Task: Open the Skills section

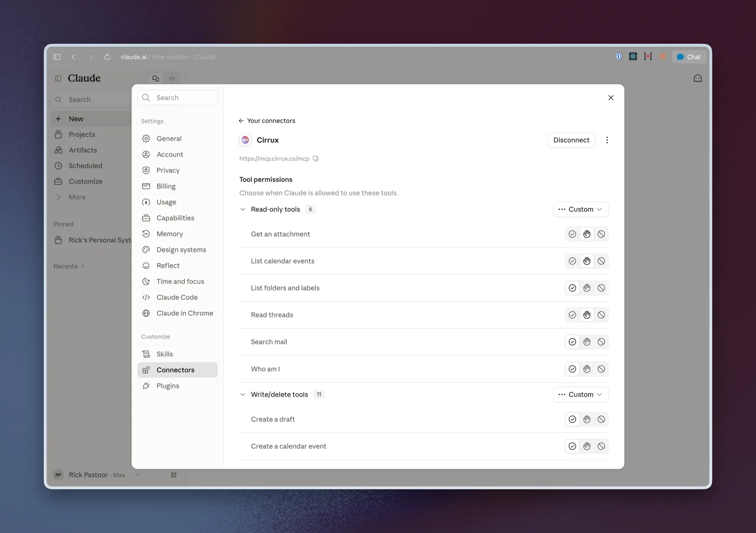Action: 178,354
